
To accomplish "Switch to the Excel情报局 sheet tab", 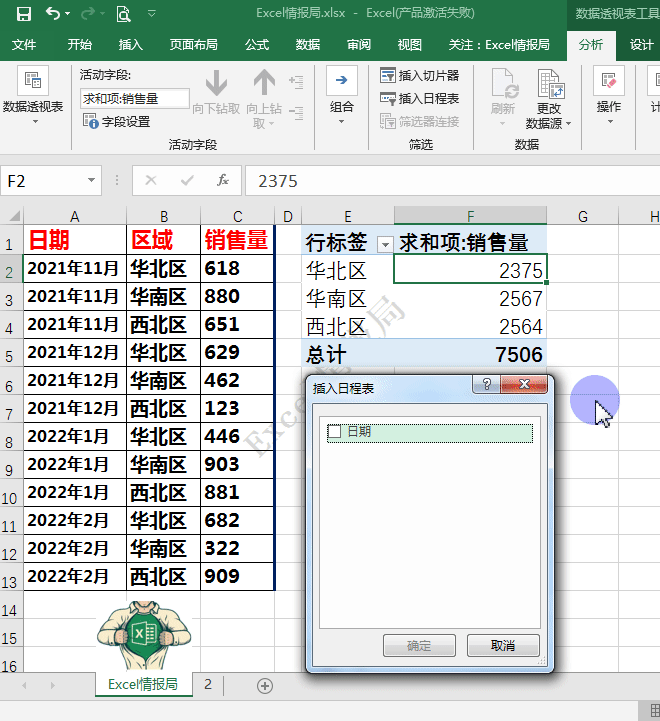I will [x=143, y=684].
